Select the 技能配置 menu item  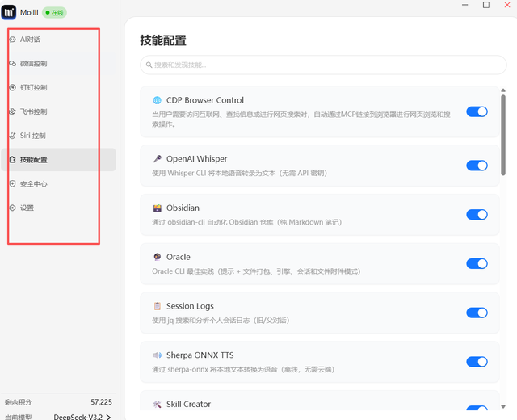point(58,160)
